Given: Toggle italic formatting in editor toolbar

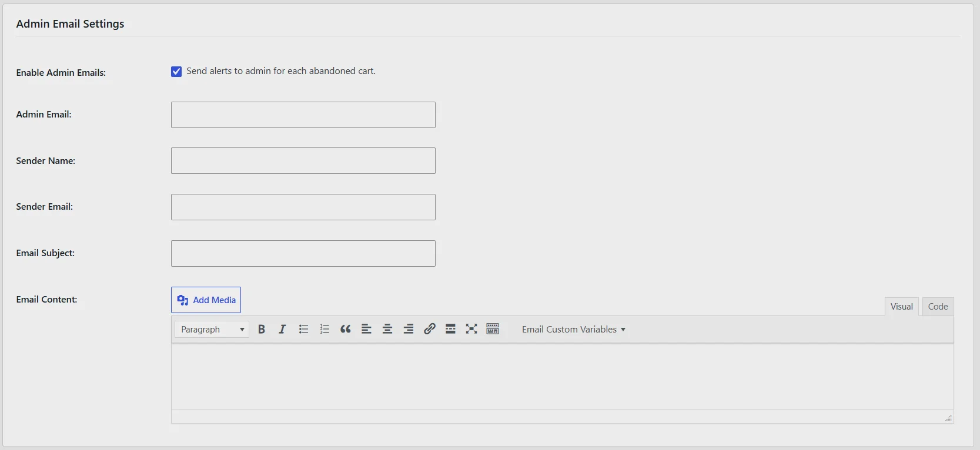Looking at the screenshot, I should [x=282, y=330].
